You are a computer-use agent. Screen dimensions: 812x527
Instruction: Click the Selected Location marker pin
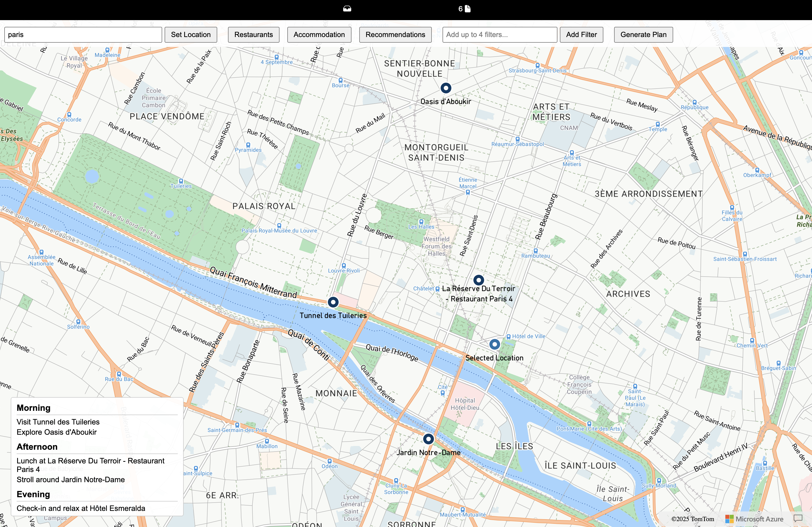click(494, 344)
